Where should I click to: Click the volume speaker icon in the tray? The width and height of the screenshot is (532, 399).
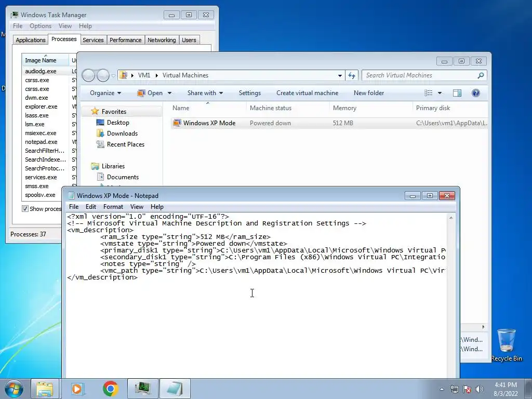pos(480,389)
